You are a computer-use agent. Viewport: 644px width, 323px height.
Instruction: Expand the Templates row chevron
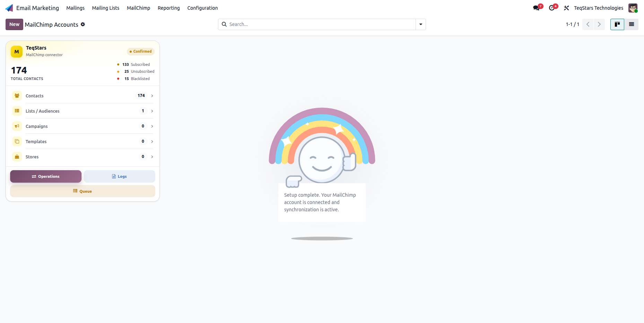152,141
